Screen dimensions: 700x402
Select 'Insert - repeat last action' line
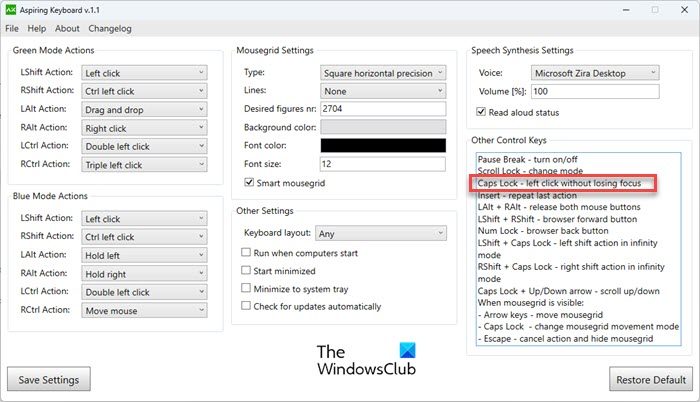click(527, 196)
